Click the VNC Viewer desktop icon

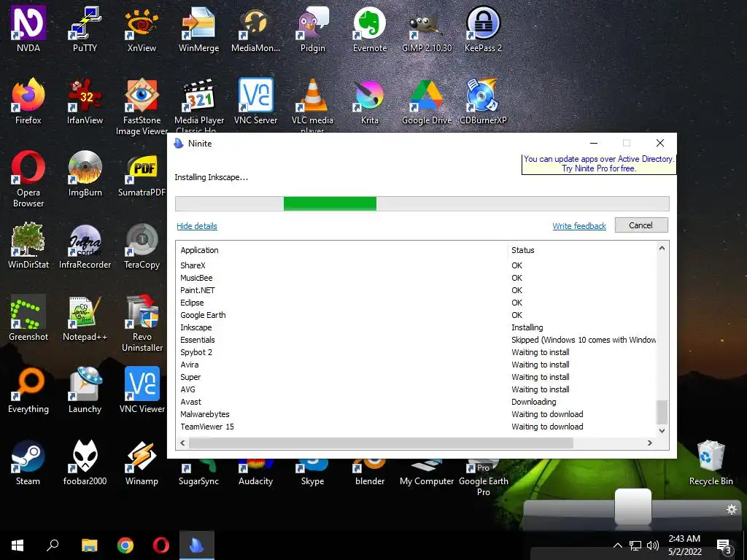pyautogui.click(x=142, y=390)
